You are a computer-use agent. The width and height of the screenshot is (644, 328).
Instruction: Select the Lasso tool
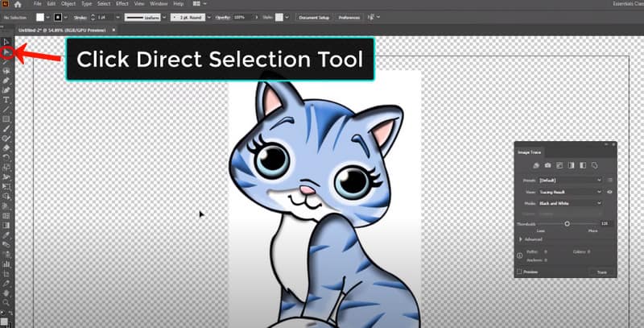click(x=6, y=71)
